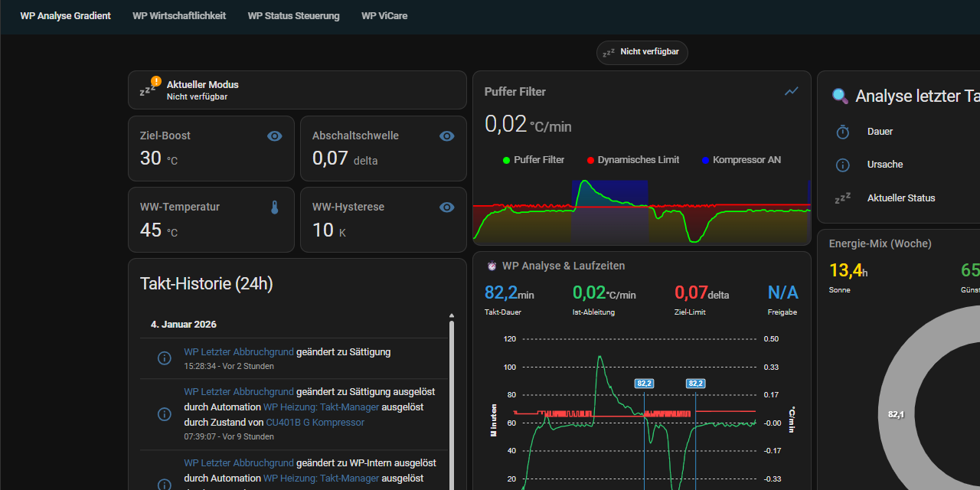Toggle the eye icon on WW-Hysterese card
980x490 pixels.
coord(446,207)
